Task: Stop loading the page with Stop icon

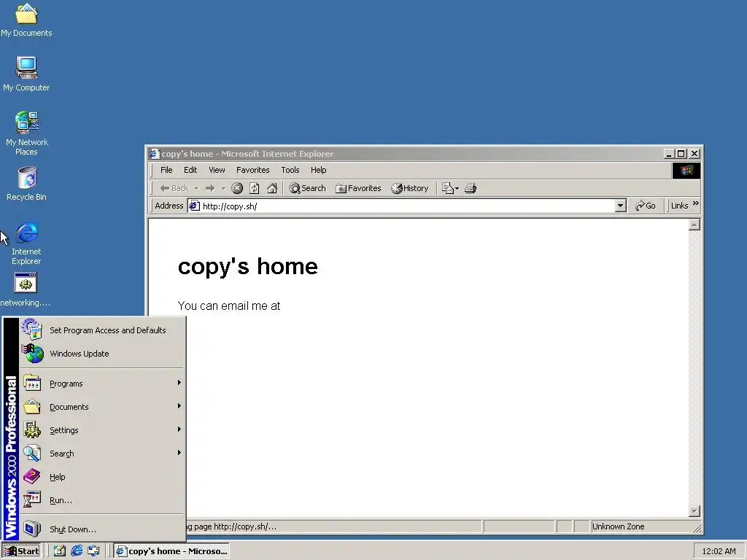Action: click(x=237, y=188)
